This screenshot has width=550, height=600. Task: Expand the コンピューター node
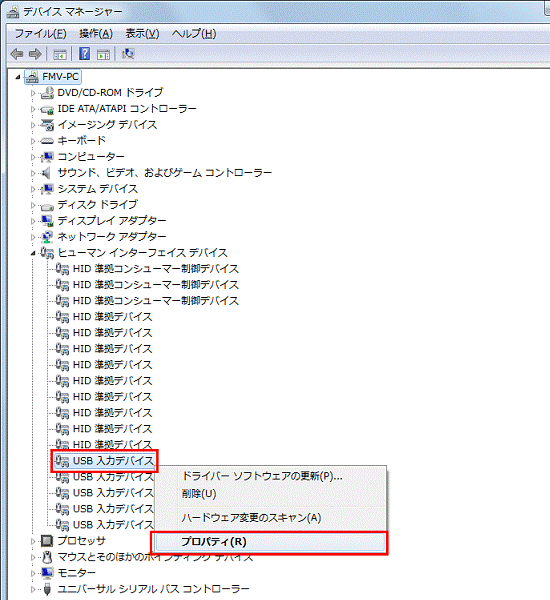[x=33, y=157]
